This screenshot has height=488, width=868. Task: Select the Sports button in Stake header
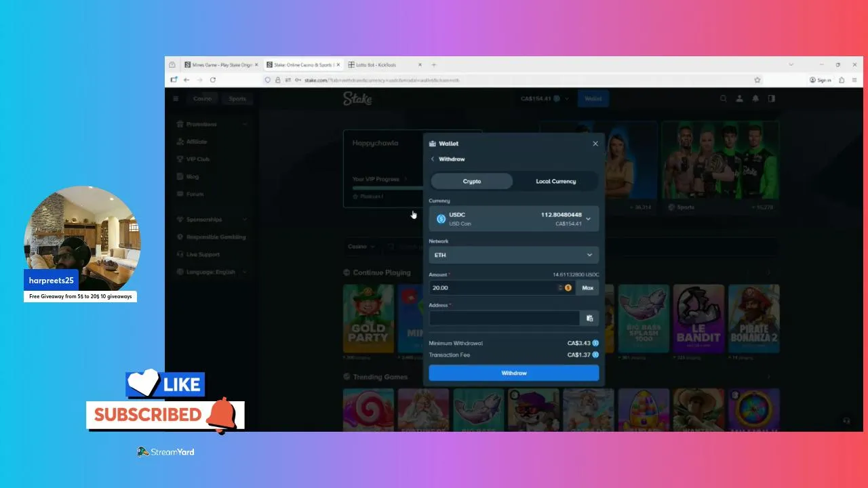[x=237, y=98]
